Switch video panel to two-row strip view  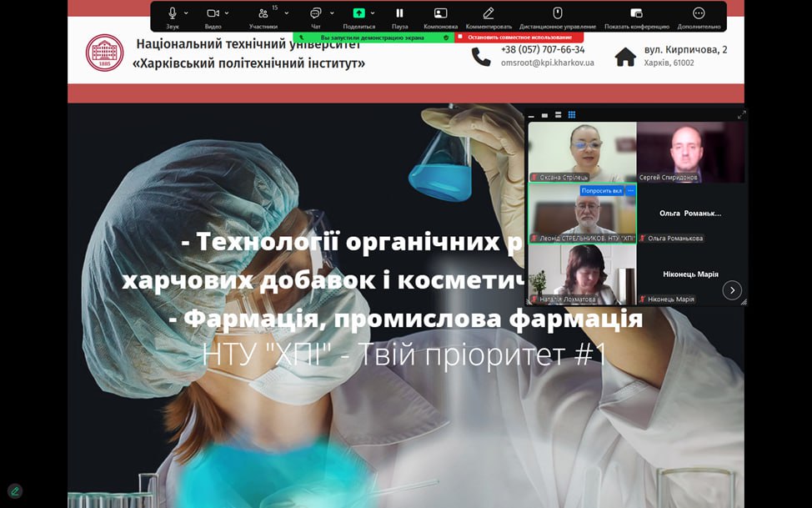[x=558, y=115]
